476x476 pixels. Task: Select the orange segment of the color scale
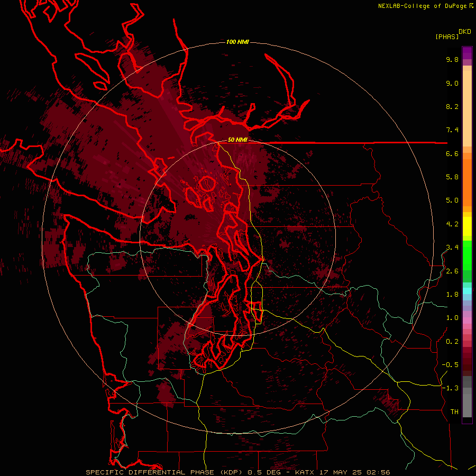point(467,182)
